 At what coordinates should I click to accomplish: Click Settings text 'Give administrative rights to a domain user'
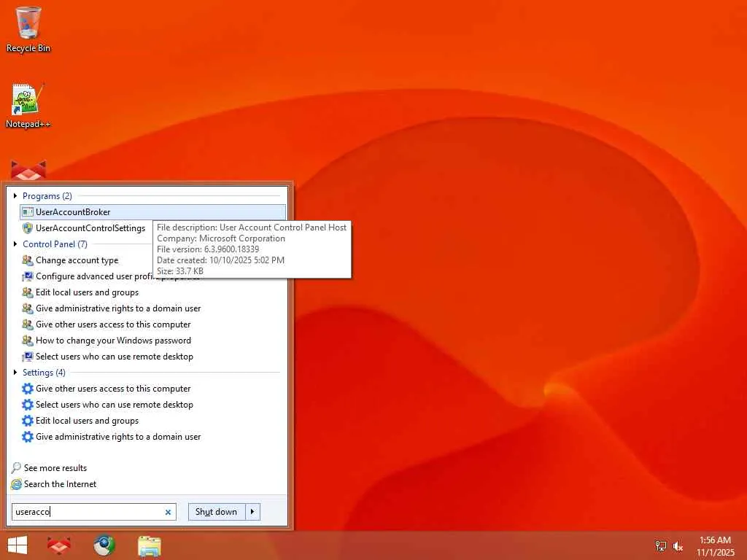pos(118,437)
